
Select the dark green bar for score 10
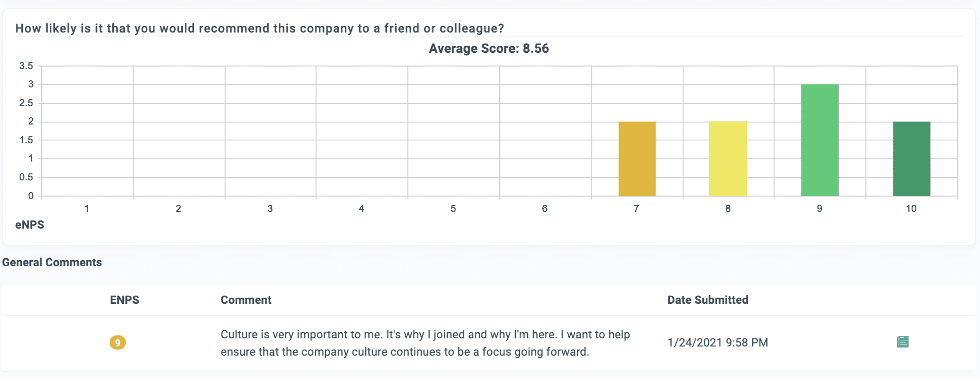(911, 159)
